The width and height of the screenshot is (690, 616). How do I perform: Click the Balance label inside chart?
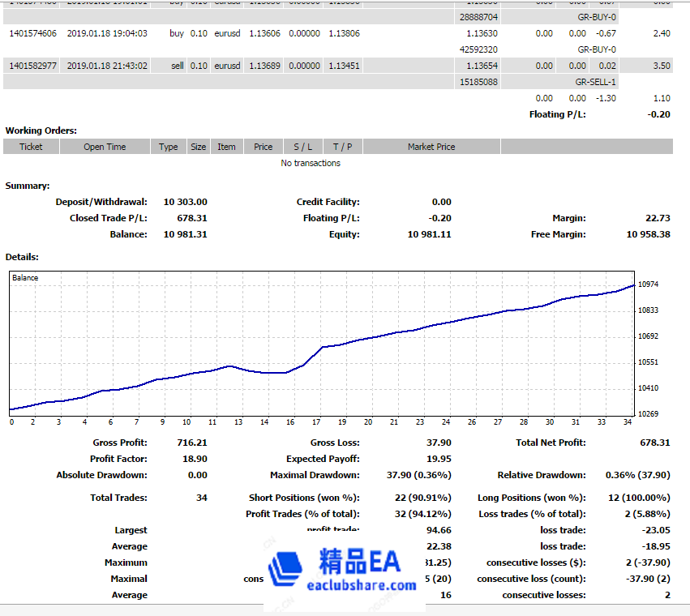[x=25, y=278]
